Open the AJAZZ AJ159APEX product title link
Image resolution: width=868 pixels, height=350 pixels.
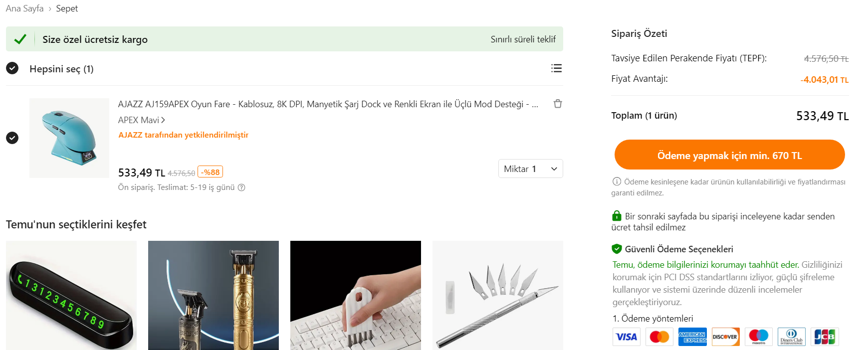click(x=328, y=104)
